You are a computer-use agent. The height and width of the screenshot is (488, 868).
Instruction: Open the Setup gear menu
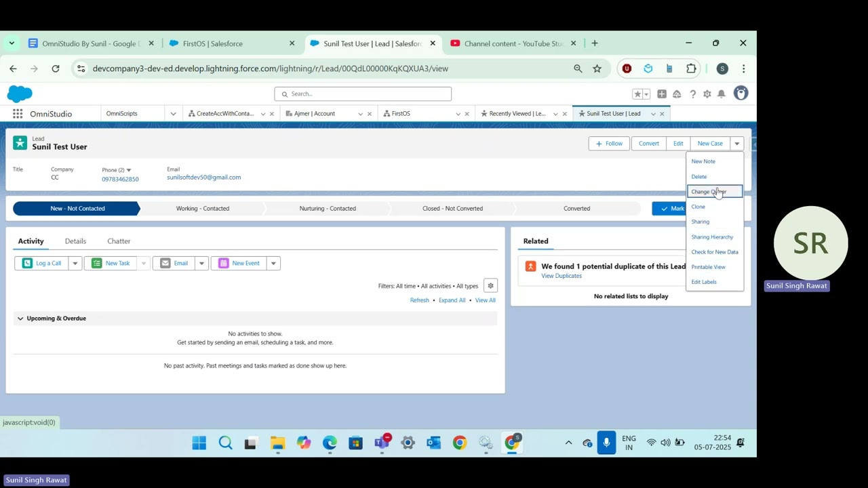tap(707, 94)
